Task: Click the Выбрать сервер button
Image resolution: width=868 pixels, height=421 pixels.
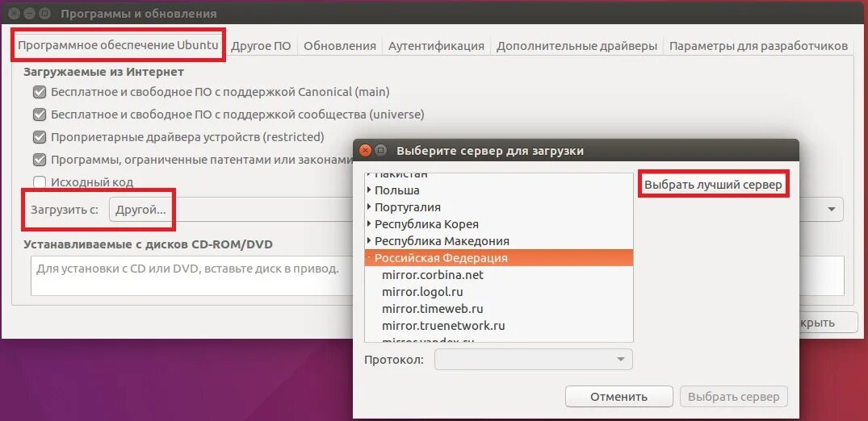Action: pos(733,397)
